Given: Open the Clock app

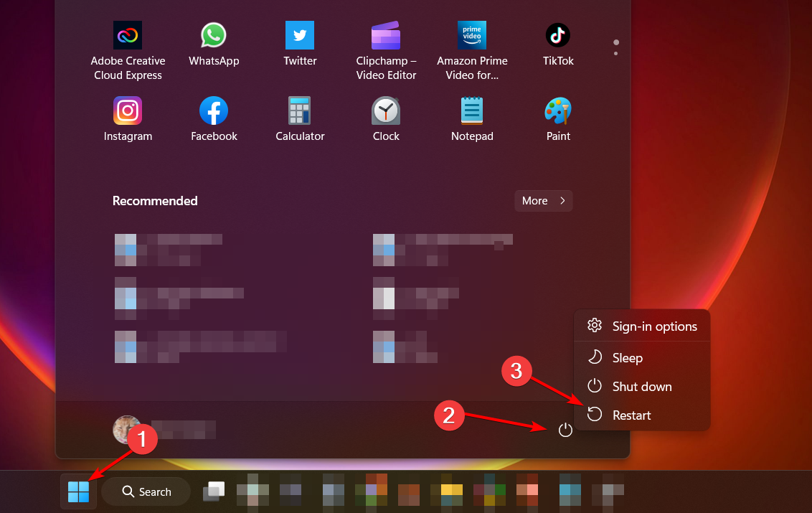Looking at the screenshot, I should click(x=386, y=119).
